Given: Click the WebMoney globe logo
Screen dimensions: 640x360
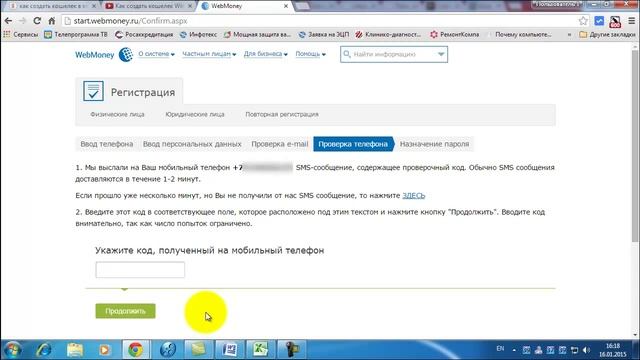Looking at the screenshot, I should point(126,54).
